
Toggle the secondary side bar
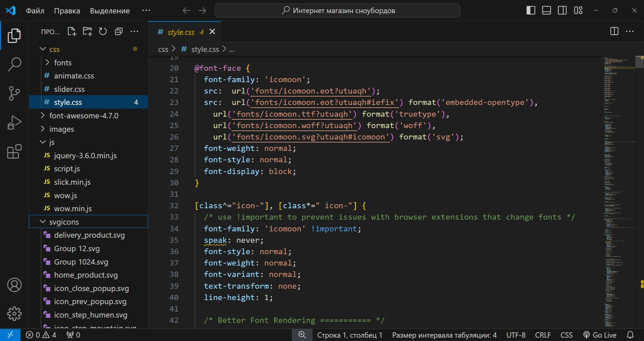point(562,10)
